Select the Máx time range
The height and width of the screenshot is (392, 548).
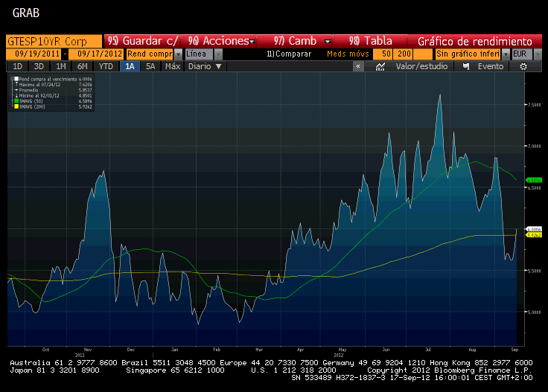point(173,66)
